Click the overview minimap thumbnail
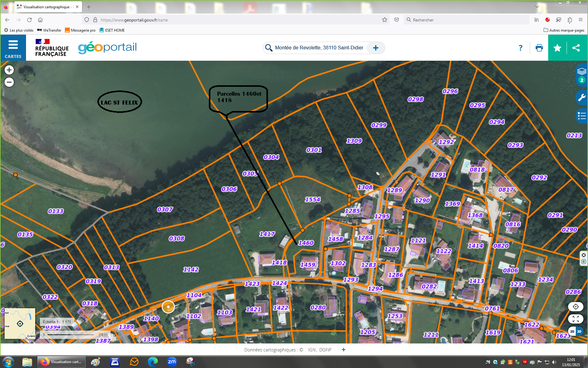The image size is (588, 368). tap(20, 324)
